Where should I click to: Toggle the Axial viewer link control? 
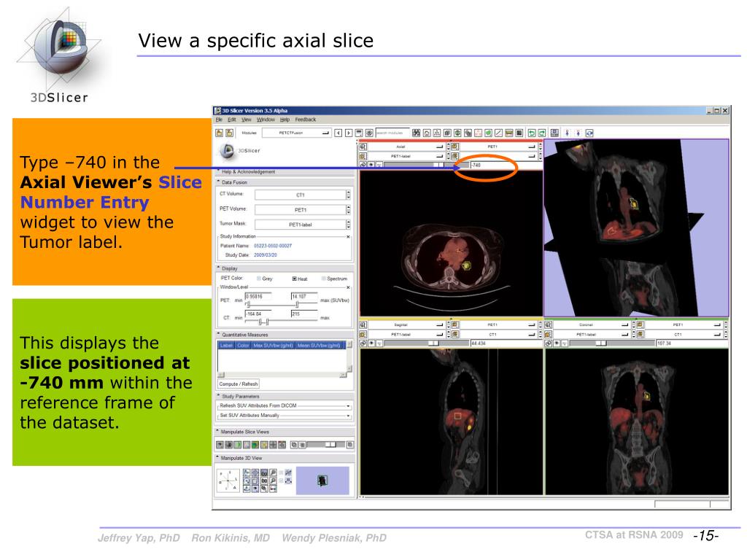coord(363,165)
